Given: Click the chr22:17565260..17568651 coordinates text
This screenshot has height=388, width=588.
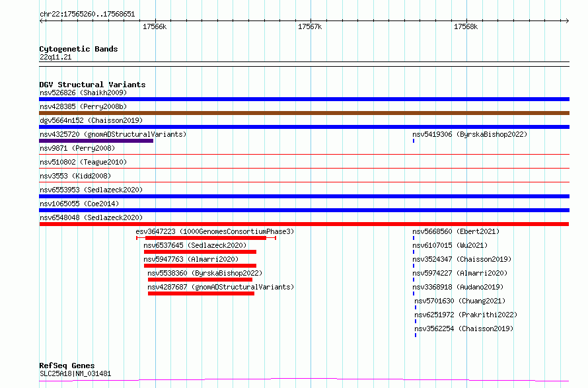Looking at the screenshot, I should (87, 15).
